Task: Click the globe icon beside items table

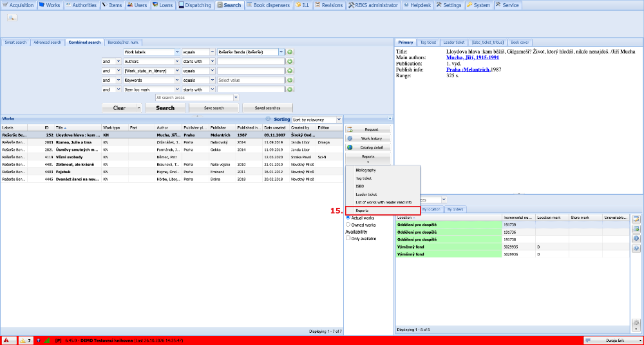Action: tap(636, 248)
